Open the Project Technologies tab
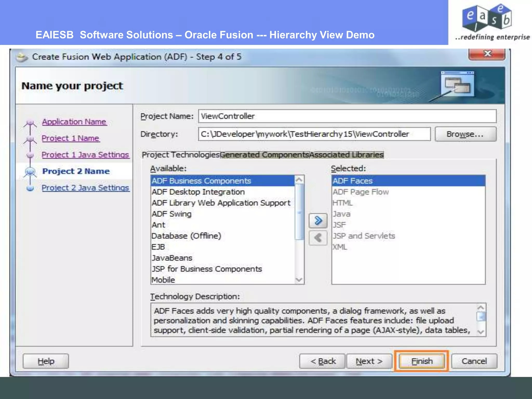Viewport: 532px width, 399px height. (181, 155)
